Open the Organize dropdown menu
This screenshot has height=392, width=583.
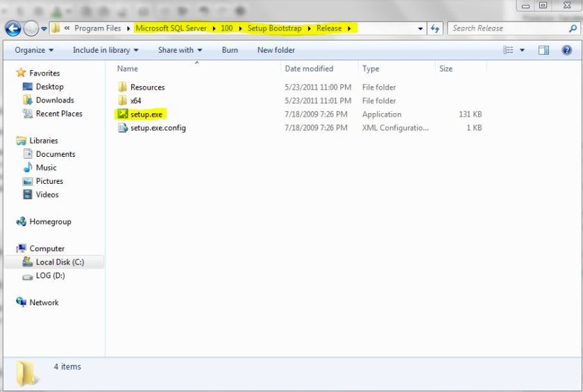click(34, 50)
